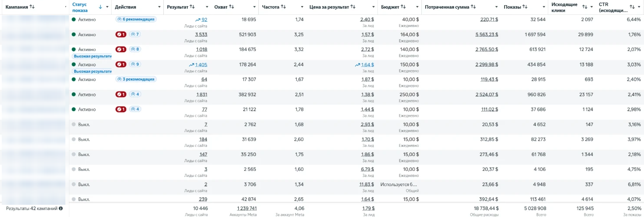This screenshot has height=217, width=644.
Task: Open the Частота column dropdown menu
Action: pyautogui.click(x=302, y=7)
